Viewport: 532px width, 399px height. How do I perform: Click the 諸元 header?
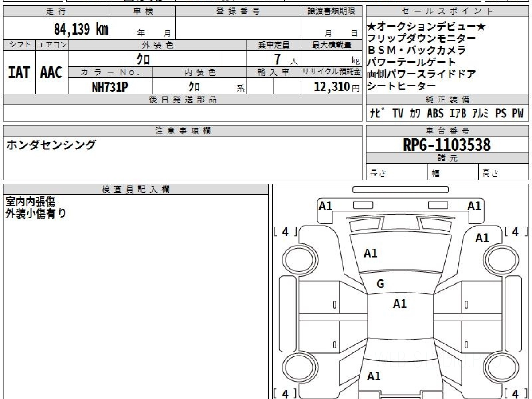pos(447,158)
